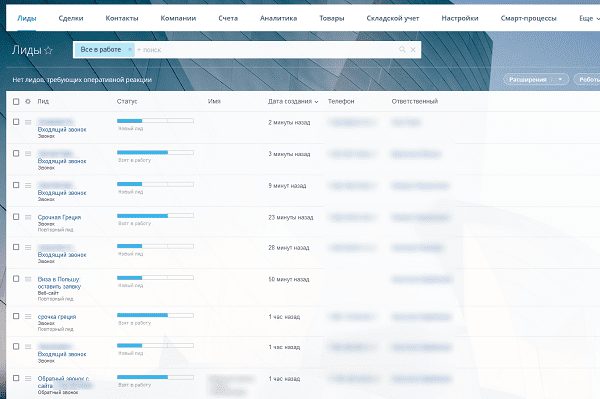Open the action menu of the срочка греция lead
Viewport: 600px width, 399px height.
click(x=28, y=316)
